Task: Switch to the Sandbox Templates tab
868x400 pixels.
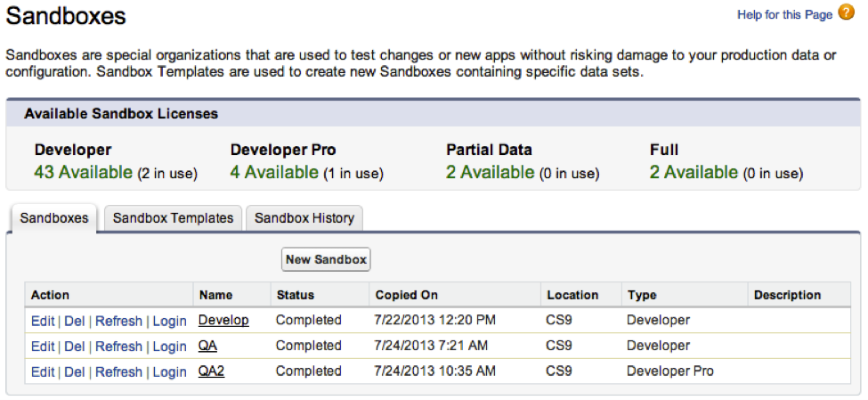Action: [173, 218]
